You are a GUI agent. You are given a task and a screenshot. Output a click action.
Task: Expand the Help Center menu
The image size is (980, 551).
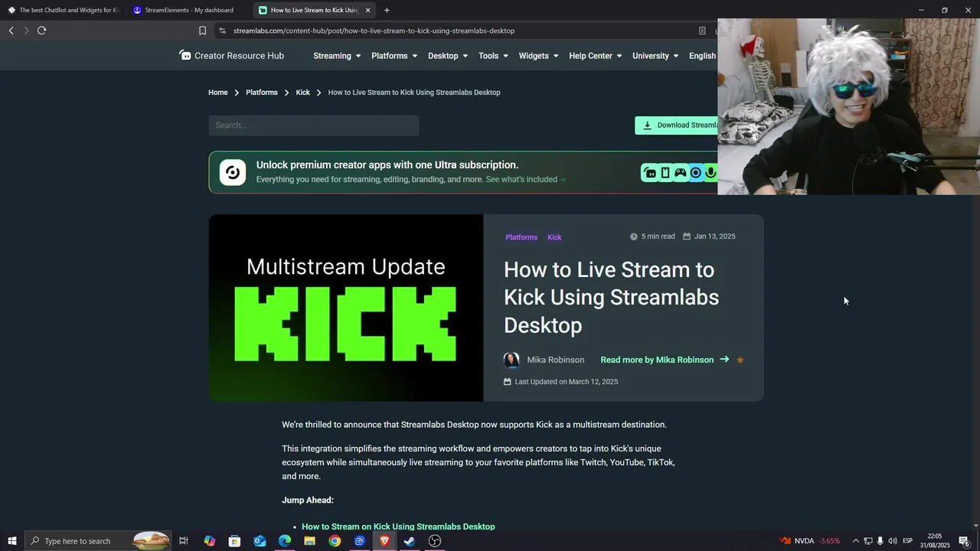(x=596, y=56)
